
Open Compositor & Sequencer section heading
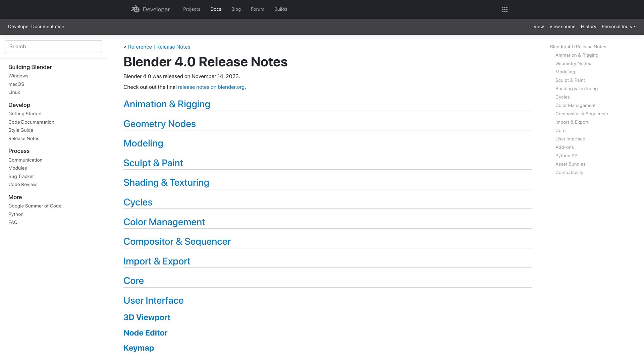tap(177, 242)
